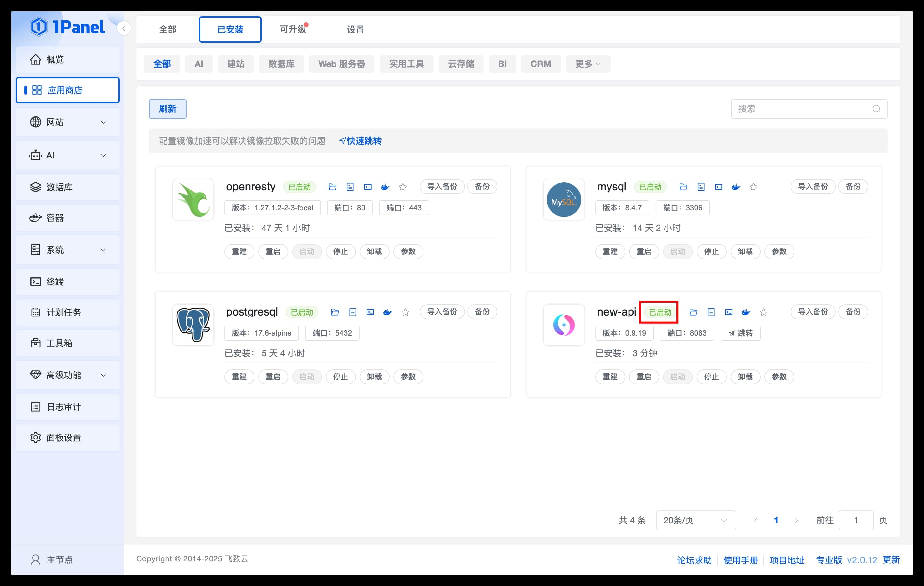Collapse the 网站 sidebar section chevron

[x=103, y=122]
